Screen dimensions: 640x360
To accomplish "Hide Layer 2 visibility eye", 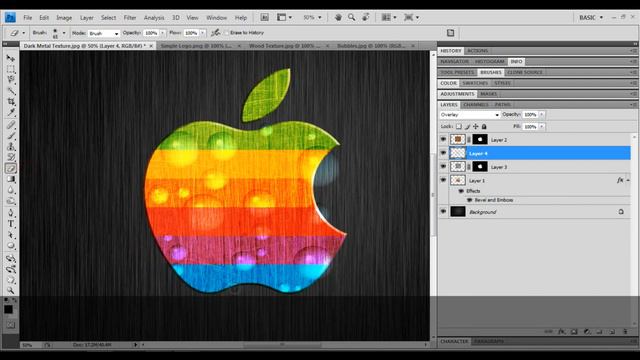I will pyautogui.click(x=443, y=140).
